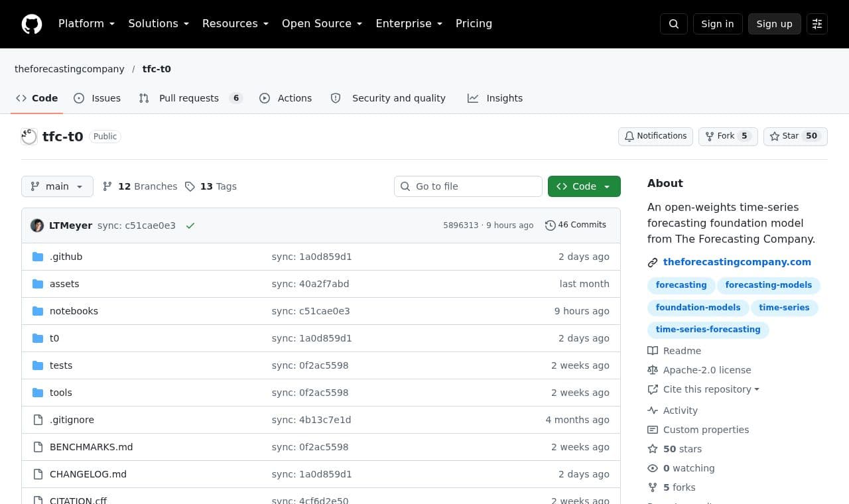Open the Insights tab
Viewport: 849px width, 504px height.
[495, 98]
